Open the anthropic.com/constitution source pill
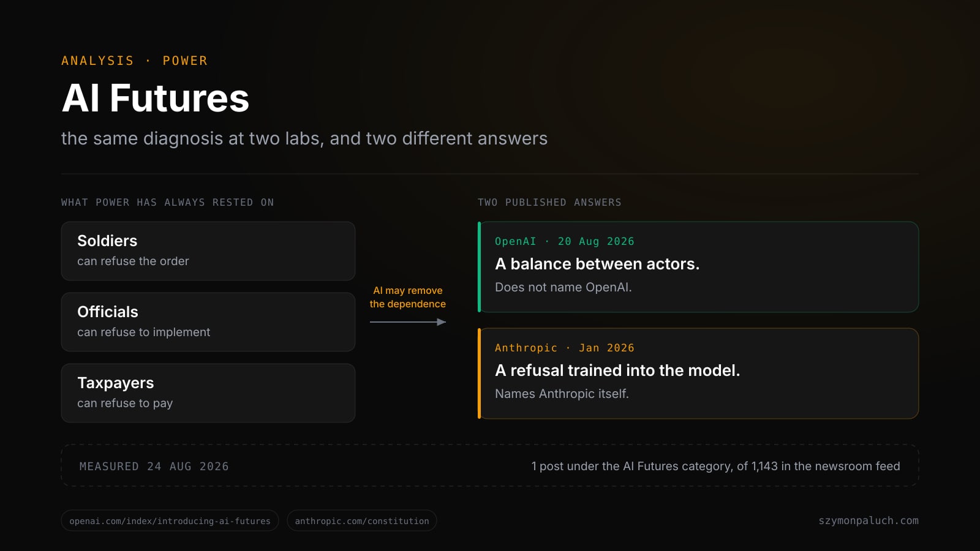Screen dimensions: 980x551 (362, 520)
